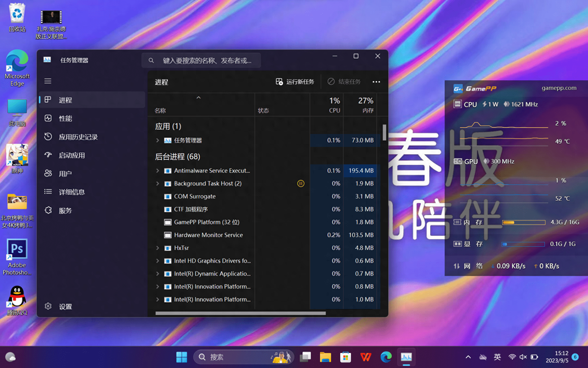Visit the gamepp.com link in the overlay
The height and width of the screenshot is (368, 588).
pyautogui.click(x=559, y=88)
